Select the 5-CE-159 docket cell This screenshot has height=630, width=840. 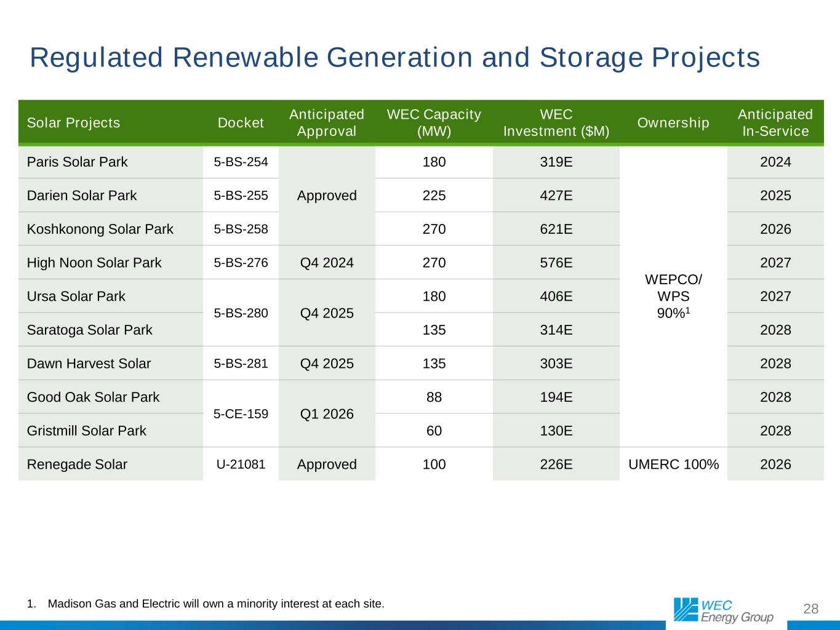click(x=241, y=413)
